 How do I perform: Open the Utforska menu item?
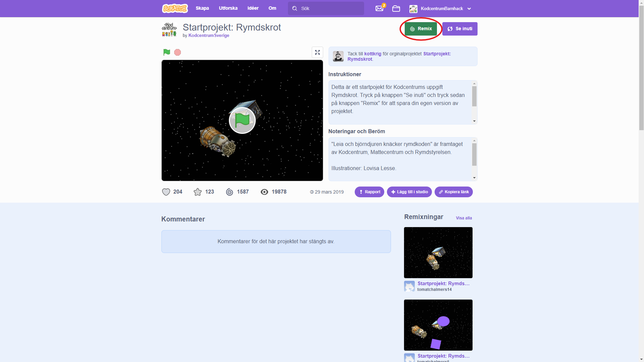pyautogui.click(x=228, y=8)
